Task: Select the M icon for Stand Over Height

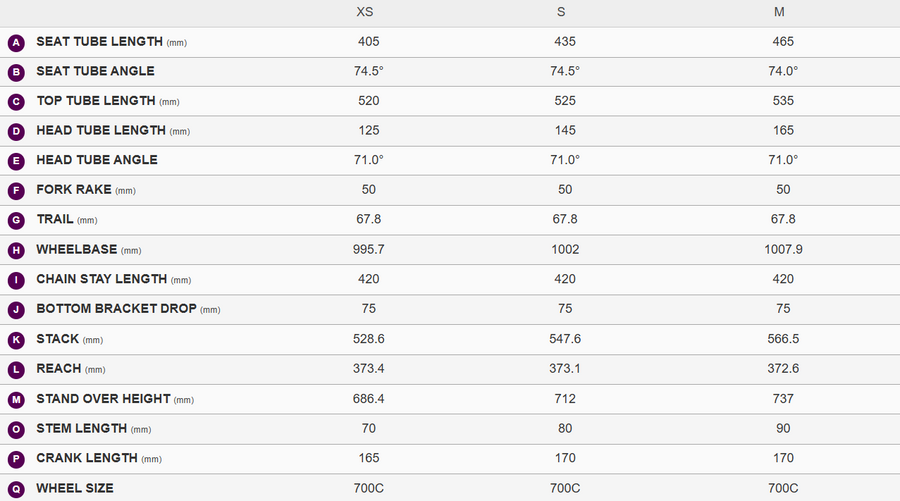Action: click(16, 400)
